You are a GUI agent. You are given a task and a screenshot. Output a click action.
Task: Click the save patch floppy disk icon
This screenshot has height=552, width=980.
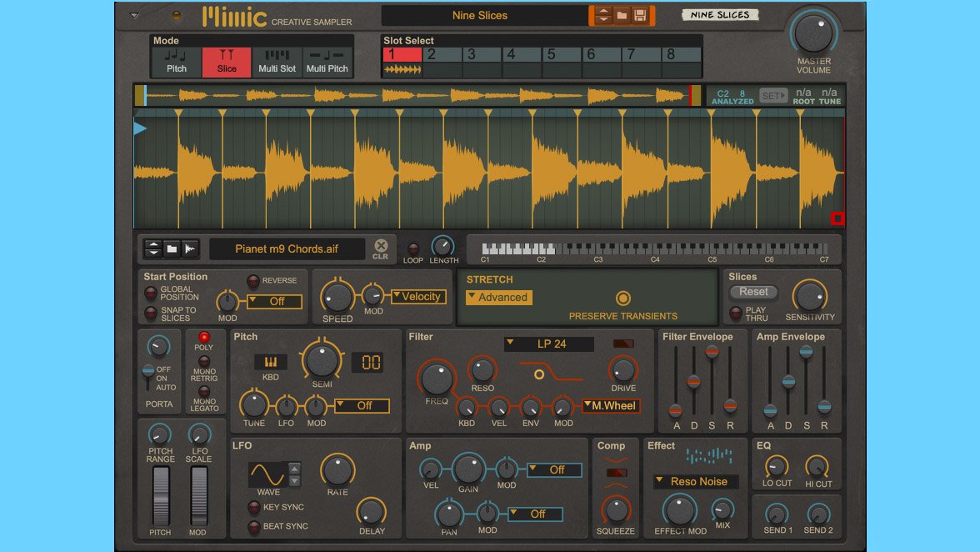tap(640, 16)
